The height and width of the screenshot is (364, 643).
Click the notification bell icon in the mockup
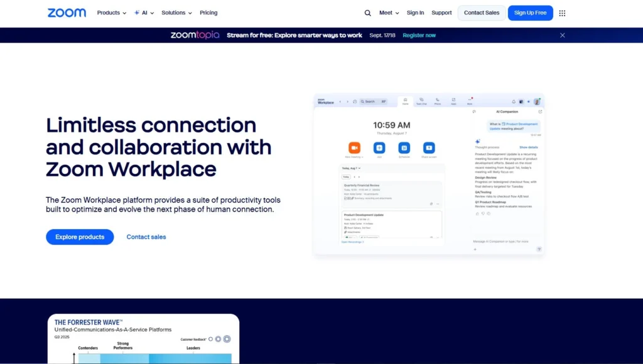pyautogui.click(x=514, y=102)
